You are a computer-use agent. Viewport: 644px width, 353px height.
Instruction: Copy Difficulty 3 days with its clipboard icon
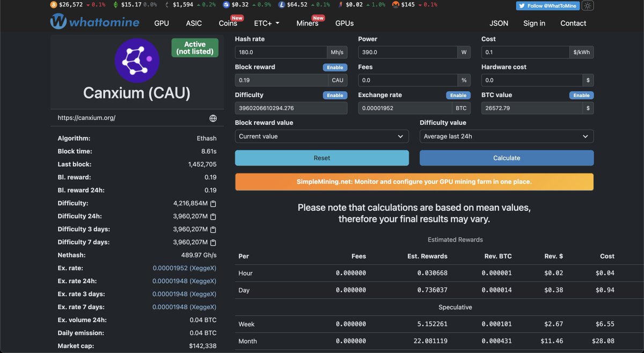[x=213, y=230]
